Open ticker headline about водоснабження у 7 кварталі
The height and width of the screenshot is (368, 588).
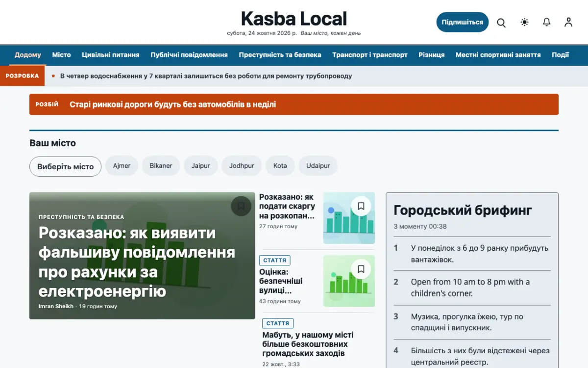click(206, 76)
